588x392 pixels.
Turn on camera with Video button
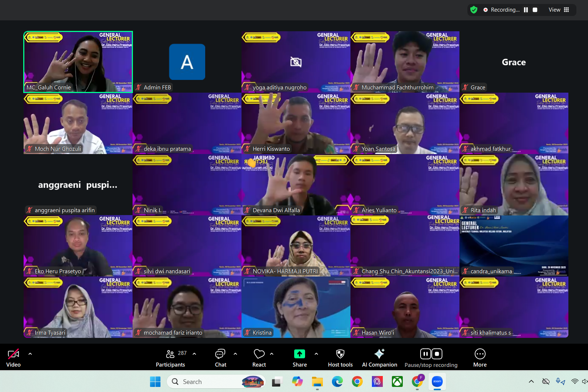(13, 358)
